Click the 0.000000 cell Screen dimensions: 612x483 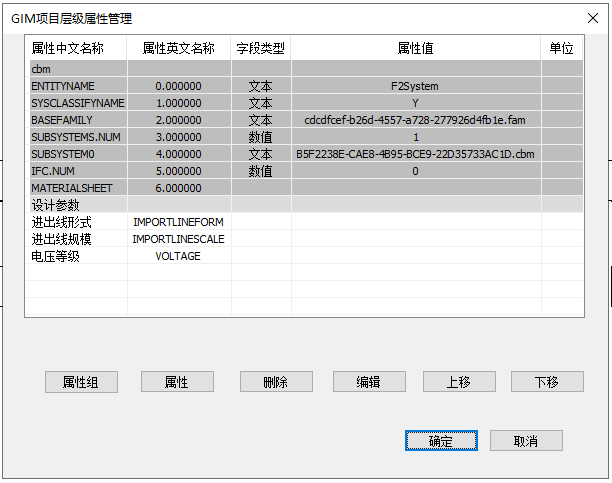[179, 86]
